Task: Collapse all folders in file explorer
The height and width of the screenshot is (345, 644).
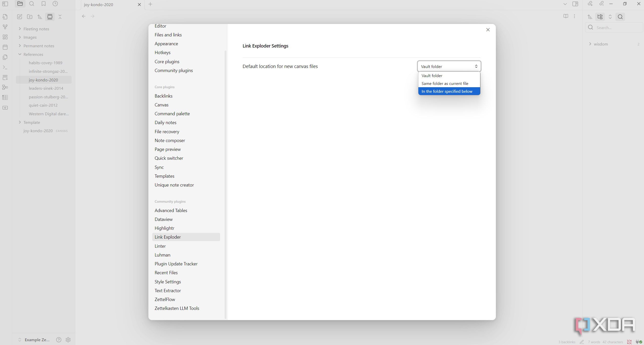Action: 60,17
